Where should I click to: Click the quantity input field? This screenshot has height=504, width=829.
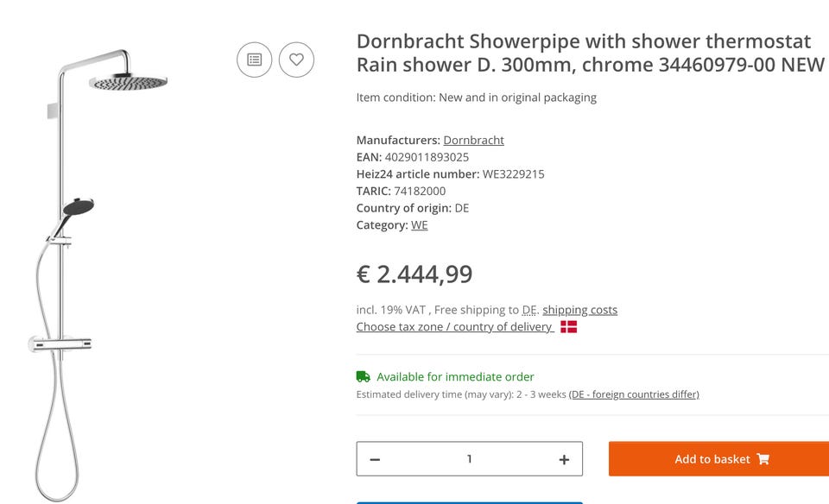(469, 459)
